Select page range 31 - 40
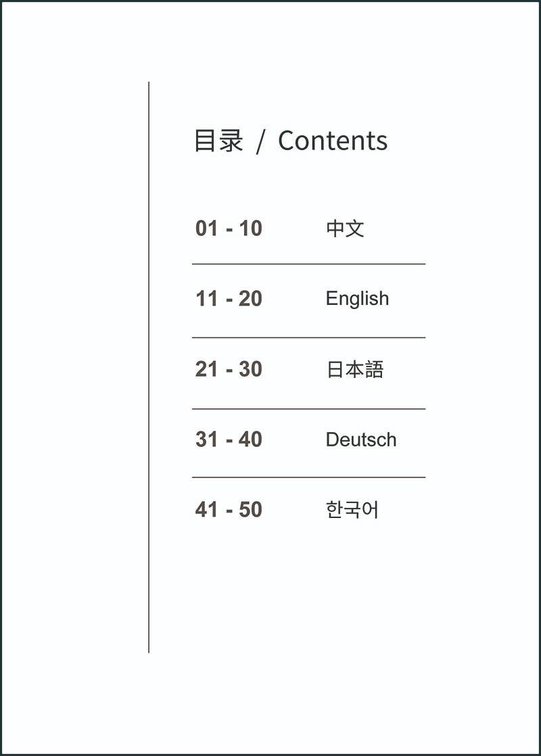The image size is (541, 756). (229, 440)
